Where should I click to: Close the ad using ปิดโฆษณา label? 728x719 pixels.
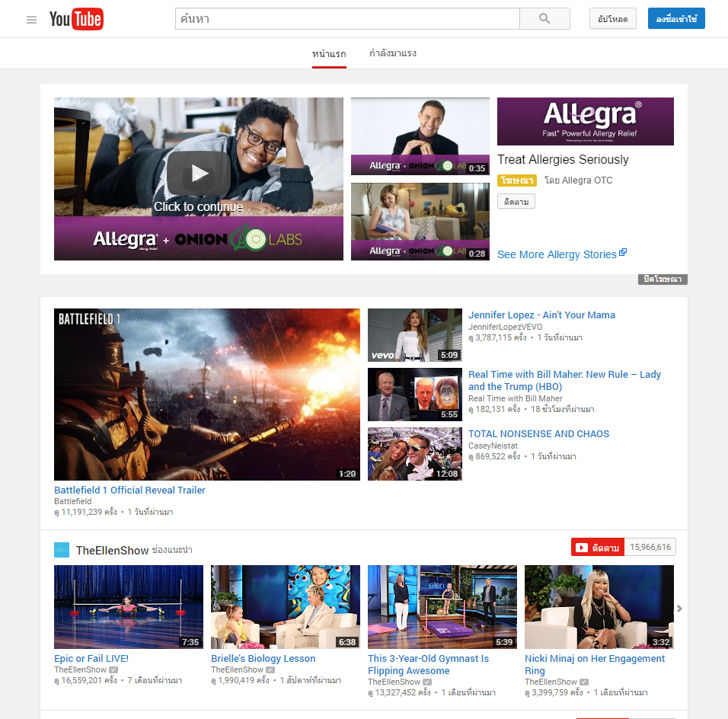click(662, 280)
